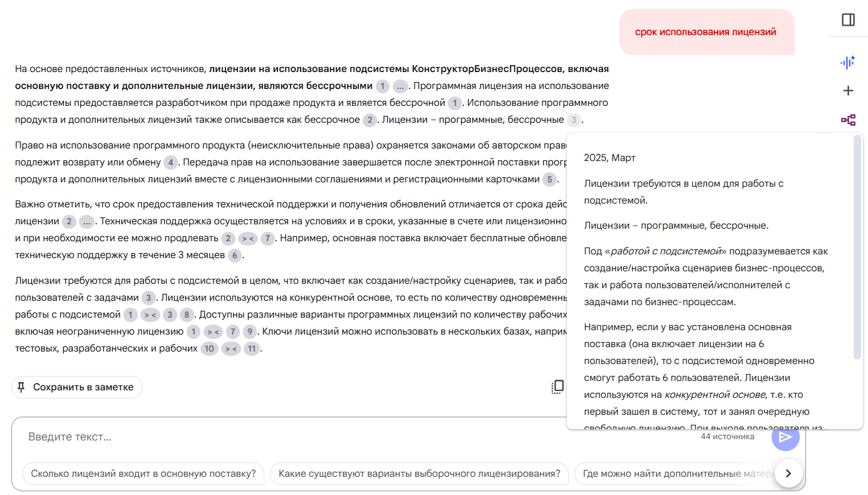
Task: Open citation 10 in the last paragraph
Action: pos(209,349)
